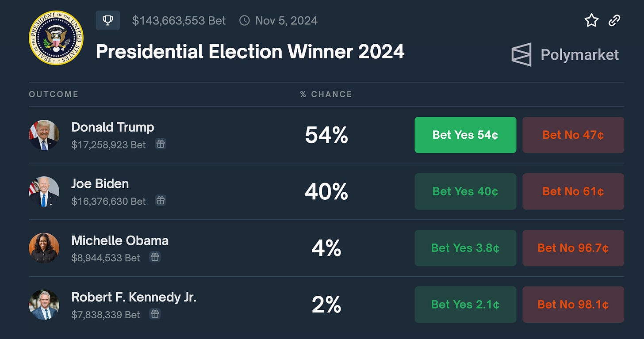Star this market as a favorite
The width and height of the screenshot is (644, 339).
591,20
